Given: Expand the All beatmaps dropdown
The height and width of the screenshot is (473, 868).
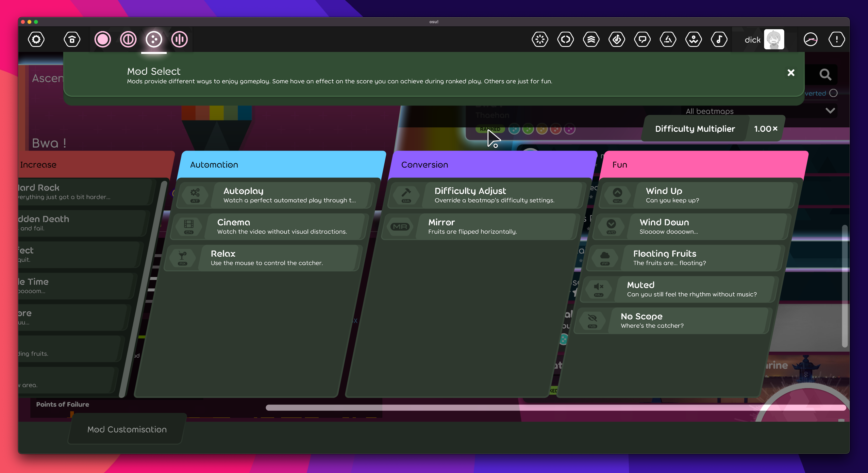Looking at the screenshot, I should point(709,111).
